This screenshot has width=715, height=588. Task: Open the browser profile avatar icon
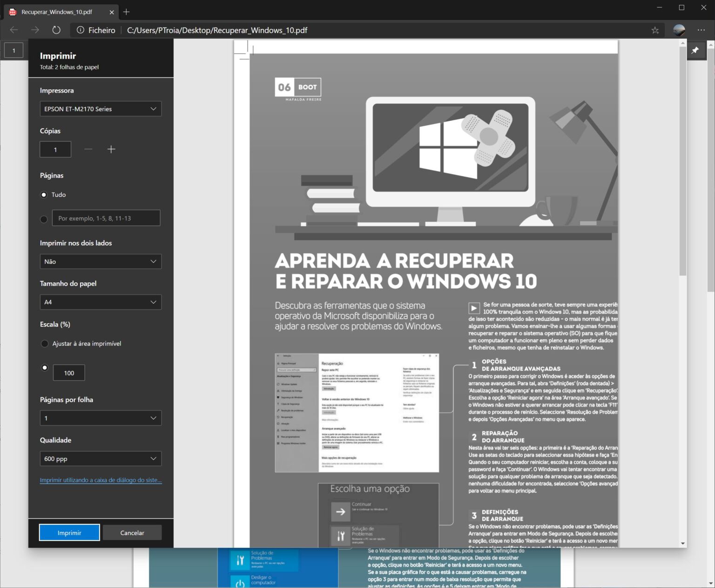click(679, 30)
